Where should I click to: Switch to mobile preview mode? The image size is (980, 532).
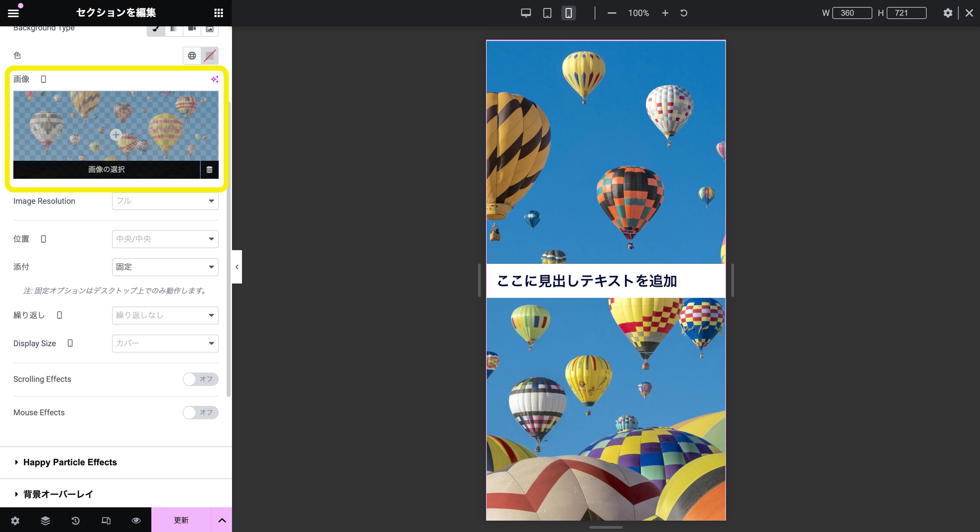pos(568,13)
